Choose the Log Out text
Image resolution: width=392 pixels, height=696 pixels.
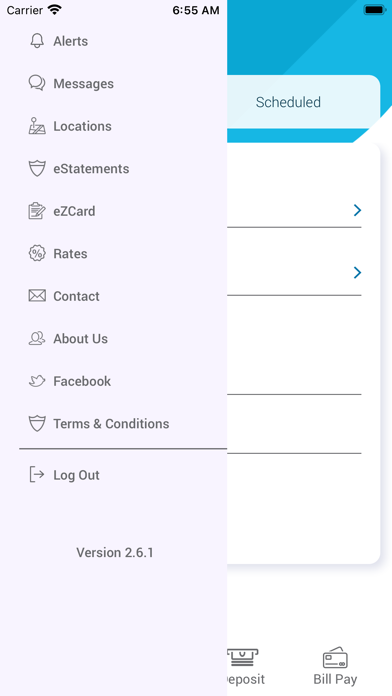point(76,475)
